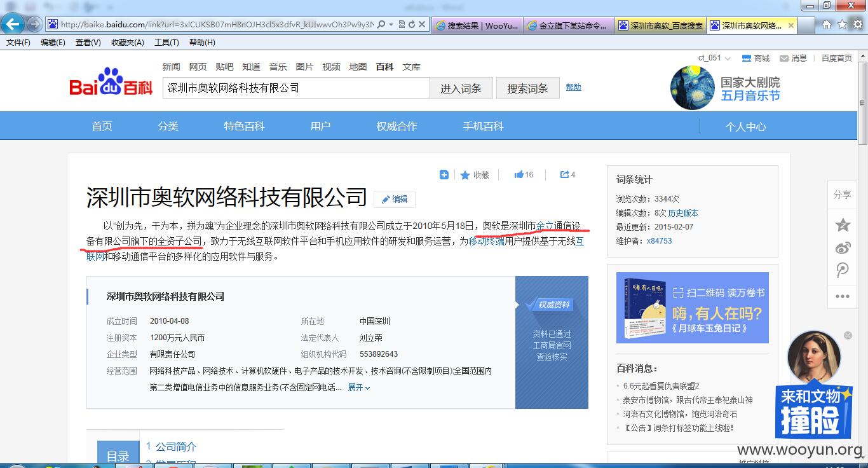Open the address bar dropdown arrow
Image resolution: width=868 pixels, height=468 pixels.
click(x=391, y=25)
